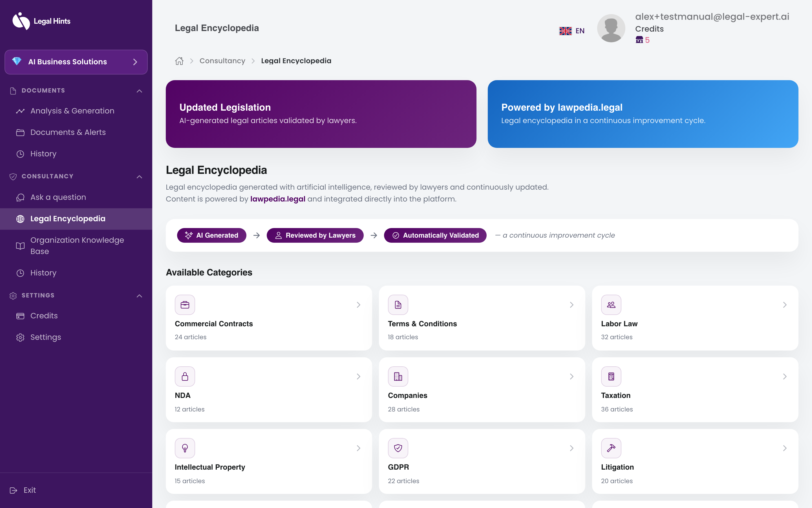
Task: Click the user avatar picture
Action: pos(611,28)
